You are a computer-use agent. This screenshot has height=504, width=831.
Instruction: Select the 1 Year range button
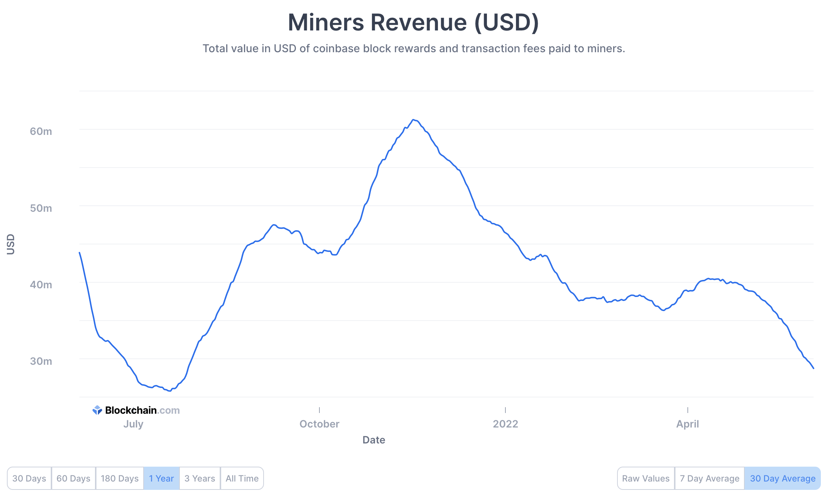click(x=161, y=478)
